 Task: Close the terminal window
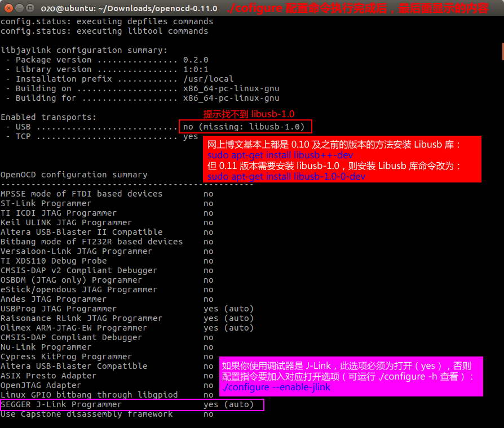8,8
